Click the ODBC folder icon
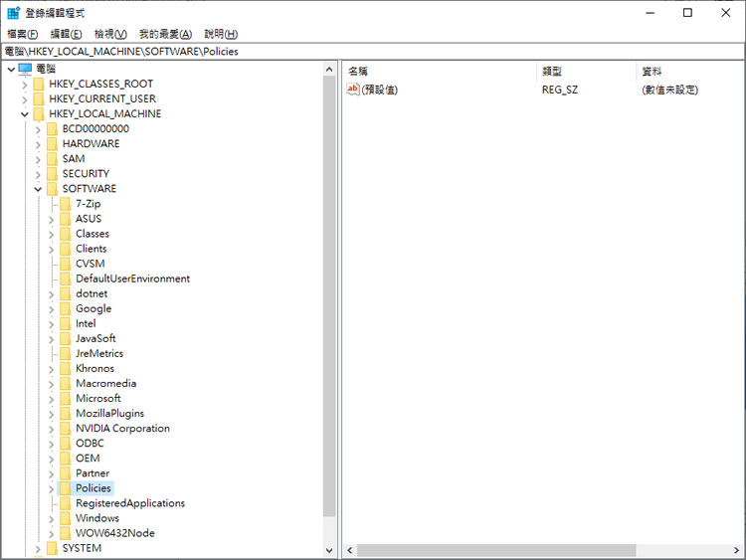Viewport: 746px width, 560px height. point(66,444)
